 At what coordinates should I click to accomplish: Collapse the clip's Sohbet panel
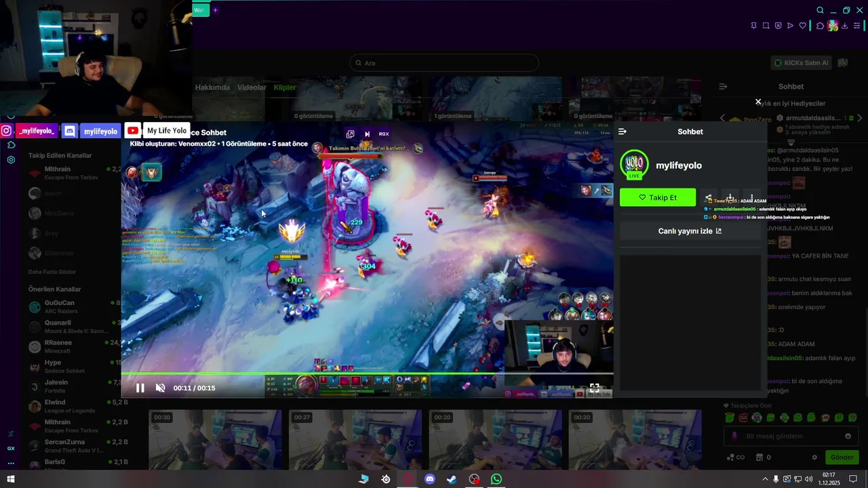coord(623,131)
